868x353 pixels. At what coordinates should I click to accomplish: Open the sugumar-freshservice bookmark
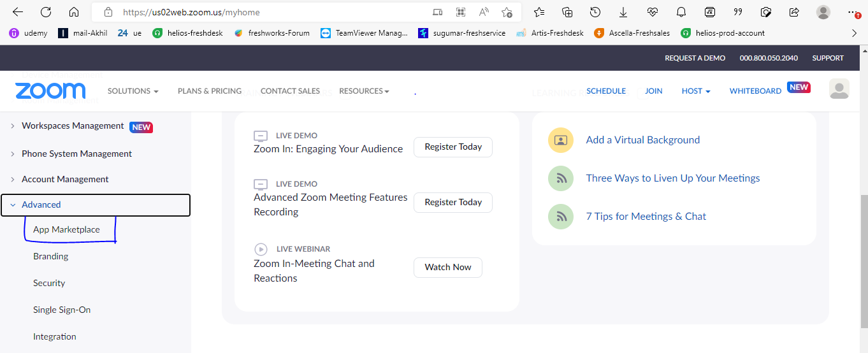click(x=461, y=33)
